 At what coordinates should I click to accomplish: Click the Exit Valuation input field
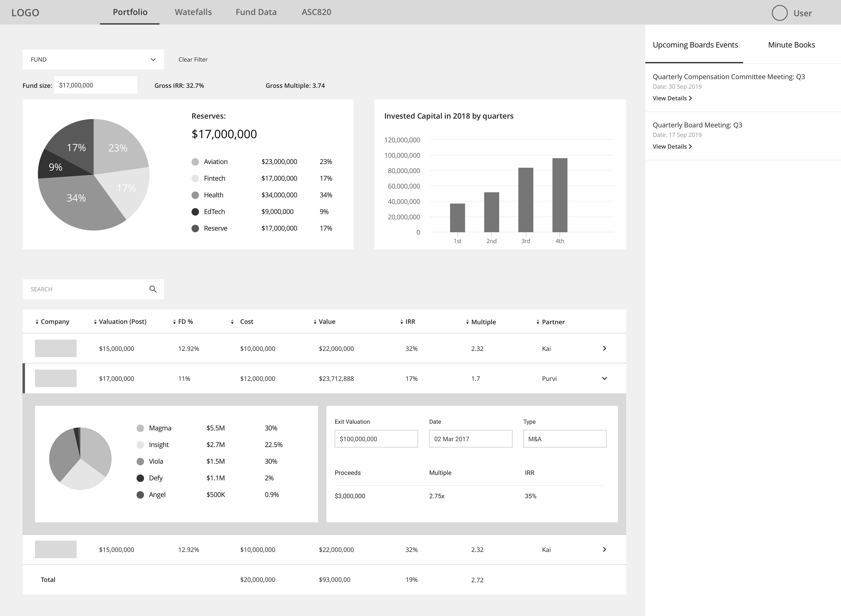376,439
